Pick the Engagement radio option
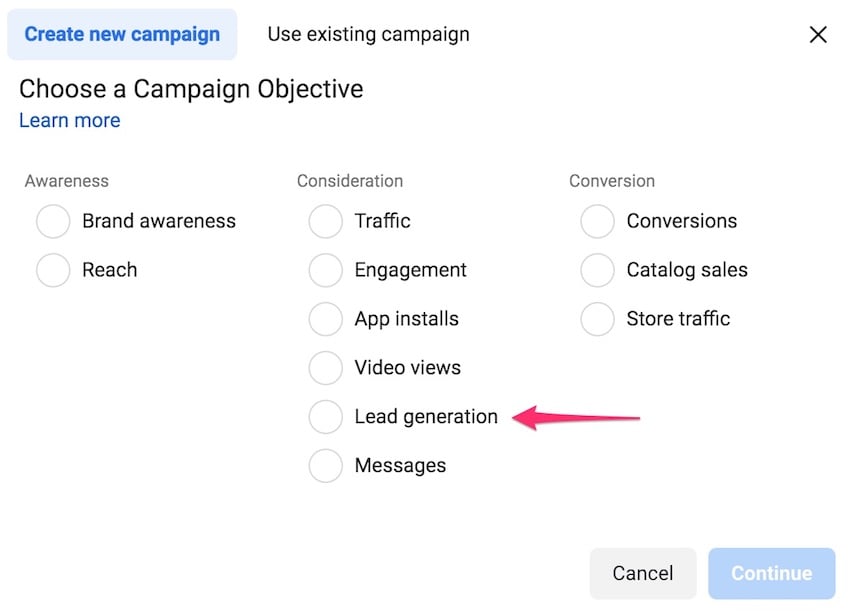 pyautogui.click(x=325, y=270)
